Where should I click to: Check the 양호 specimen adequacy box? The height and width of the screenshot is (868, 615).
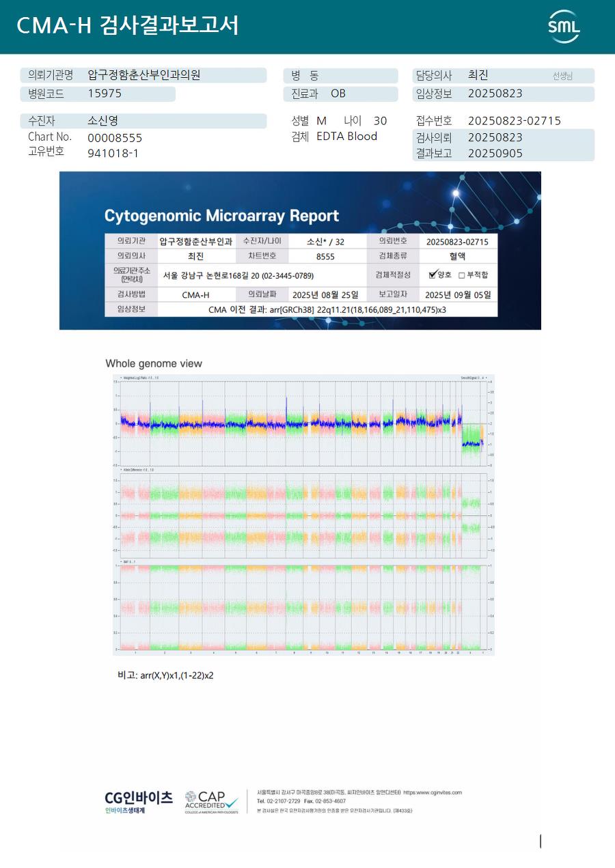(x=433, y=275)
